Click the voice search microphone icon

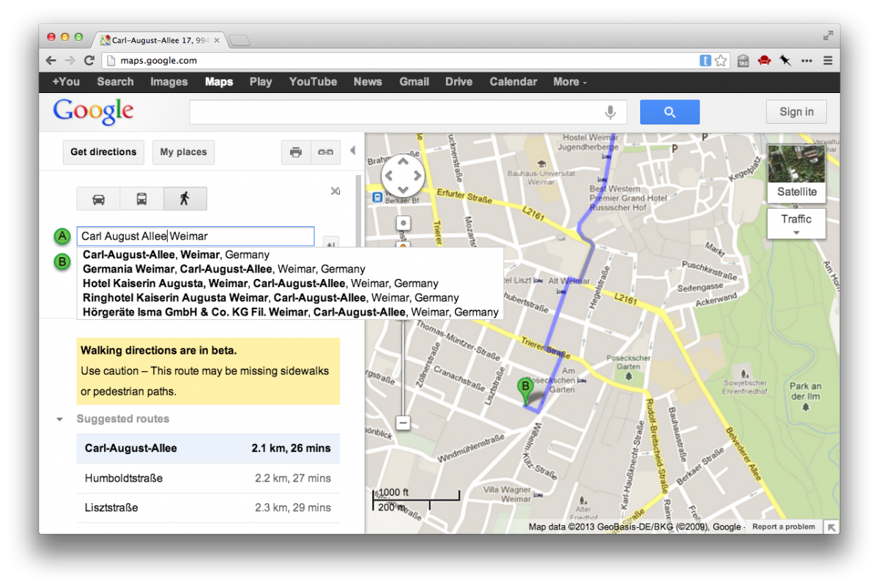tap(610, 112)
